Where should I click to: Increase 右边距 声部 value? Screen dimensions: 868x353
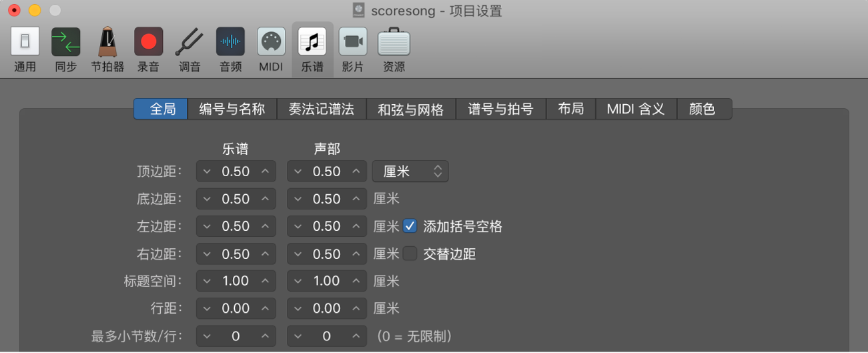coord(356,254)
